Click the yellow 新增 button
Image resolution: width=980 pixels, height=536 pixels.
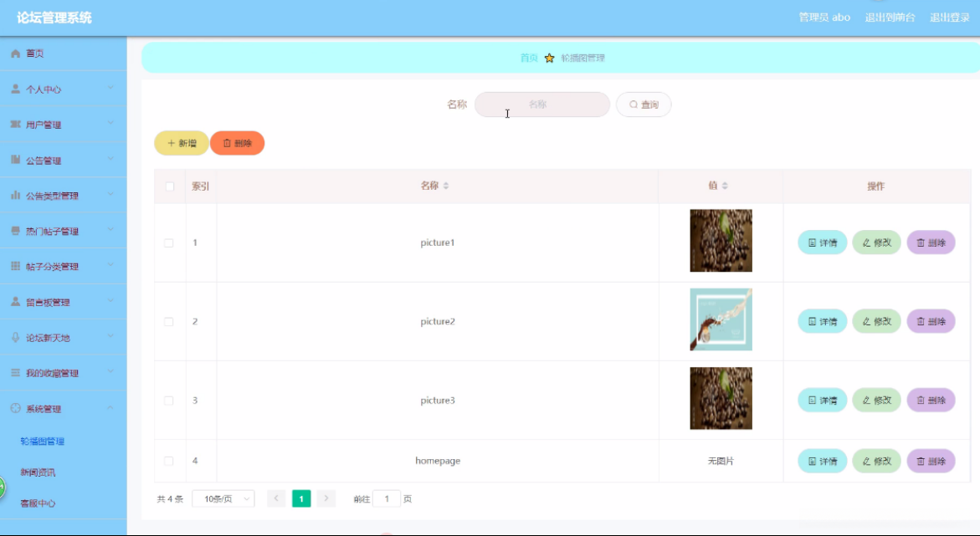182,143
